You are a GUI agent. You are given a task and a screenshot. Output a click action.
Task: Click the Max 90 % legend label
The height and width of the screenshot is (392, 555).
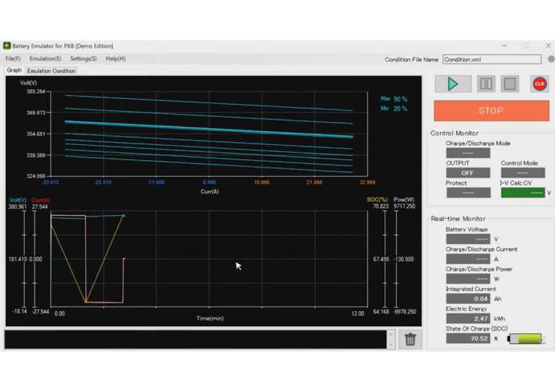tap(394, 99)
